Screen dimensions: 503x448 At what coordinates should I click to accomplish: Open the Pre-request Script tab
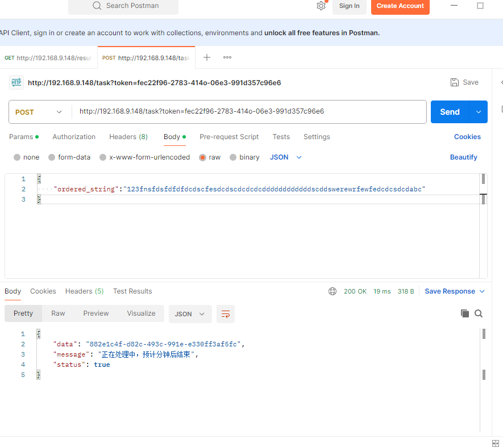click(229, 137)
